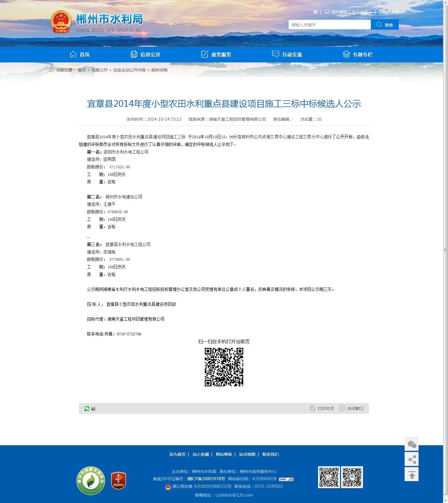Click the floating share sidebar icon
448x503 pixels.
(412, 460)
